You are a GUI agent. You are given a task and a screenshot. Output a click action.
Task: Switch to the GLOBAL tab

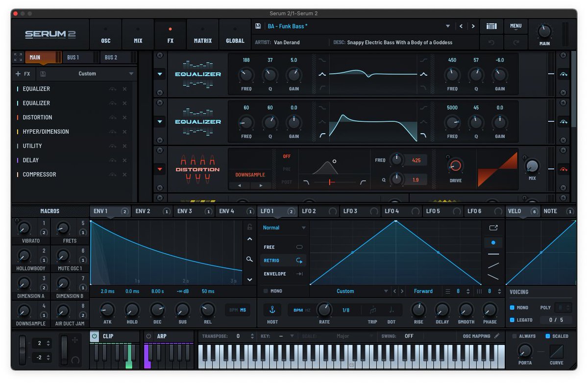click(x=235, y=35)
